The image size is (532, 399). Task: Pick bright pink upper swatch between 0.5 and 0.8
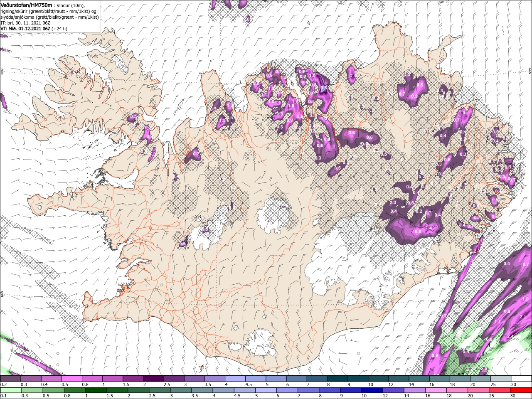click(x=71, y=379)
